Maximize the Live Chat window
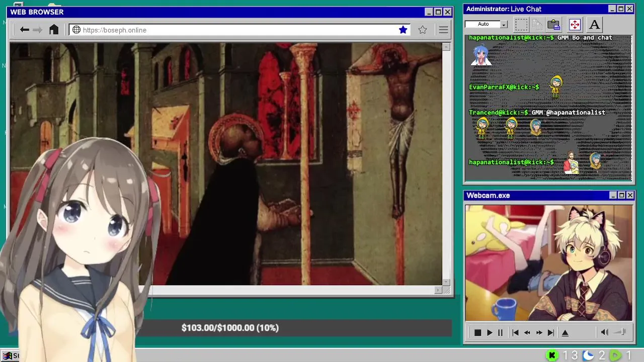Image resolution: width=644 pixels, height=362 pixels. [x=621, y=9]
